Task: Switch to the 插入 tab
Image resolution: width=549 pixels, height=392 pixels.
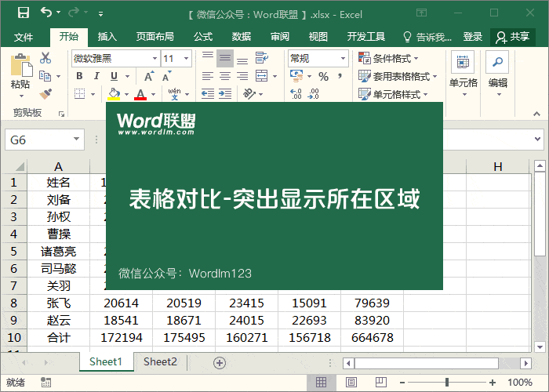Action: (x=107, y=37)
